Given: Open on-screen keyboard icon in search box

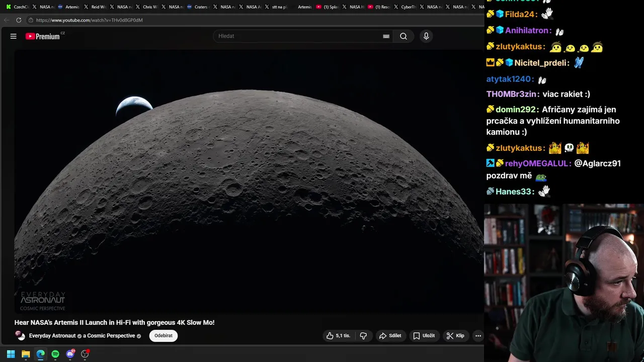Looking at the screenshot, I should [x=386, y=36].
